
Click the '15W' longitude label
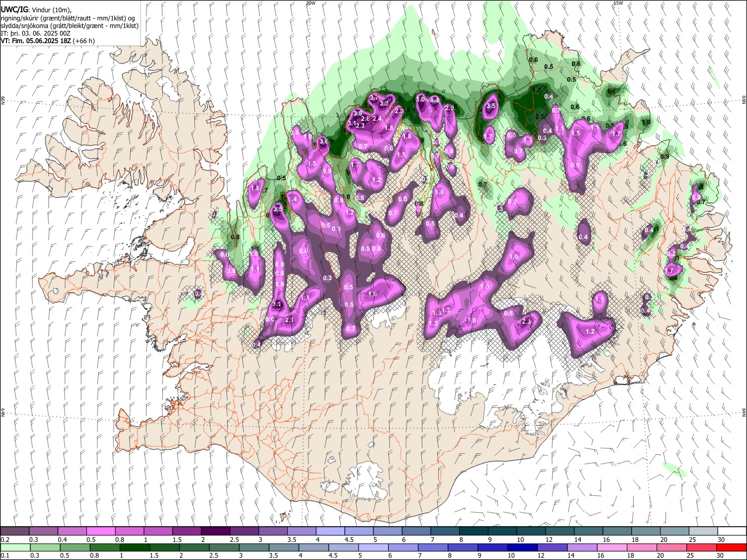[x=618, y=3]
